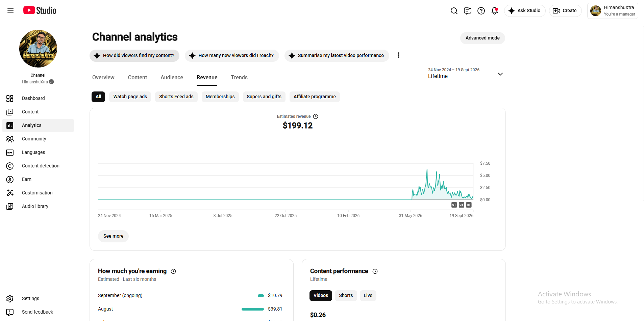Switch to the Trends tab
644x321 pixels.
pos(239,77)
